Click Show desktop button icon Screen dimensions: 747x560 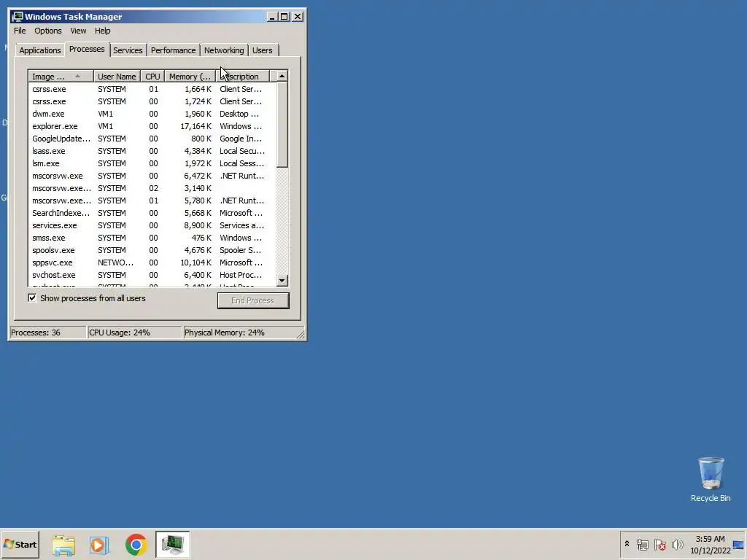(x=739, y=544)
